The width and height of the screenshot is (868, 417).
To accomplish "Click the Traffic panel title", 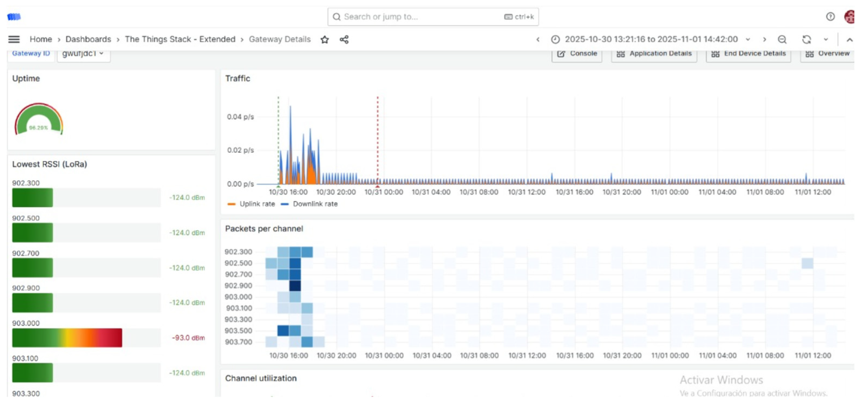I will tap(237, 79).
